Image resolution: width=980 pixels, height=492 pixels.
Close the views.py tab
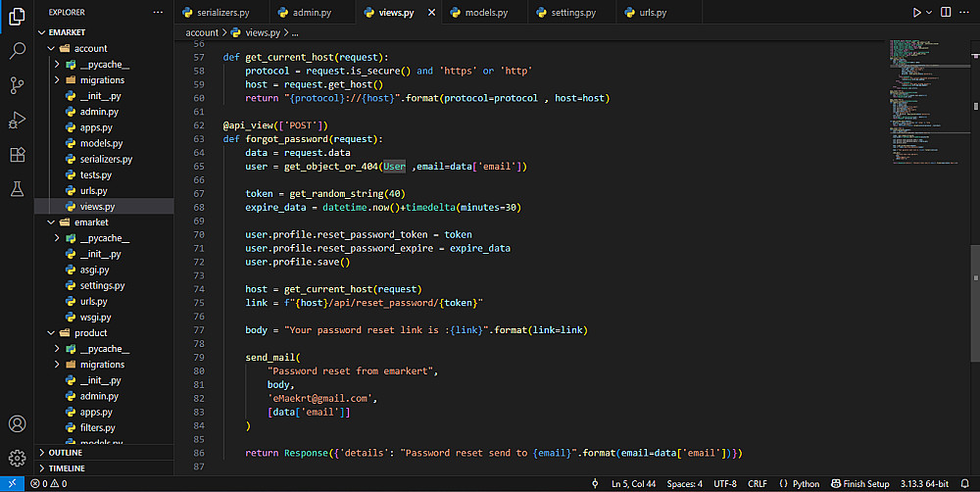[431, 13]
